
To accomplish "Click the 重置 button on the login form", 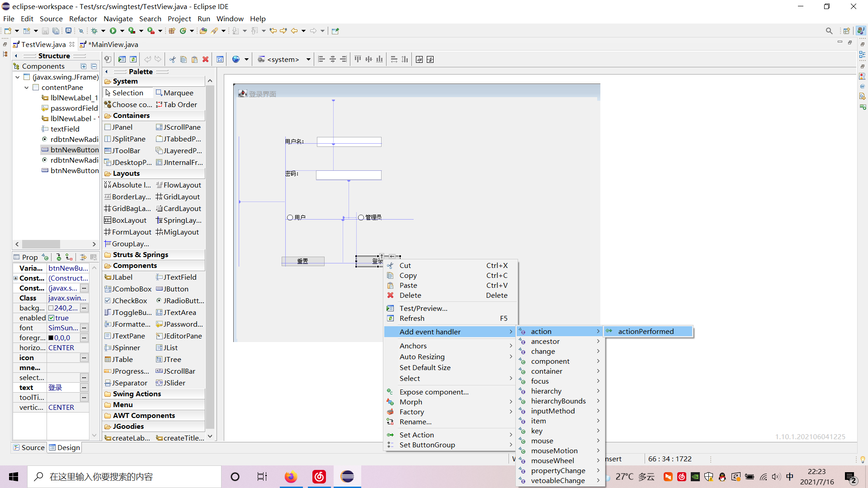I will point(302,261).
